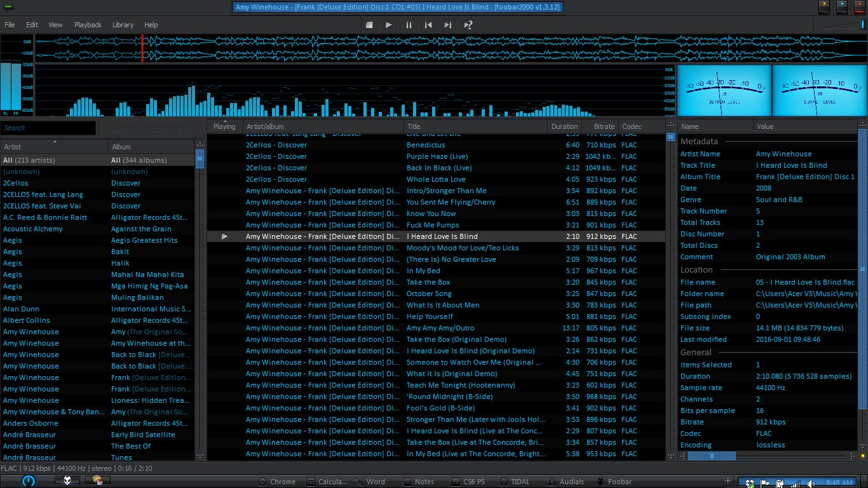This screenshot has width=868, height=488.
Task: Collapse the Location group in properties
Action: click(696, 269)
